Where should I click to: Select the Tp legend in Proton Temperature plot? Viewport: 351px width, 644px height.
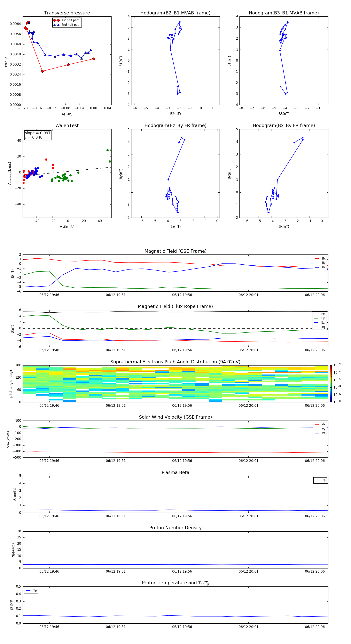click(31, 591)
